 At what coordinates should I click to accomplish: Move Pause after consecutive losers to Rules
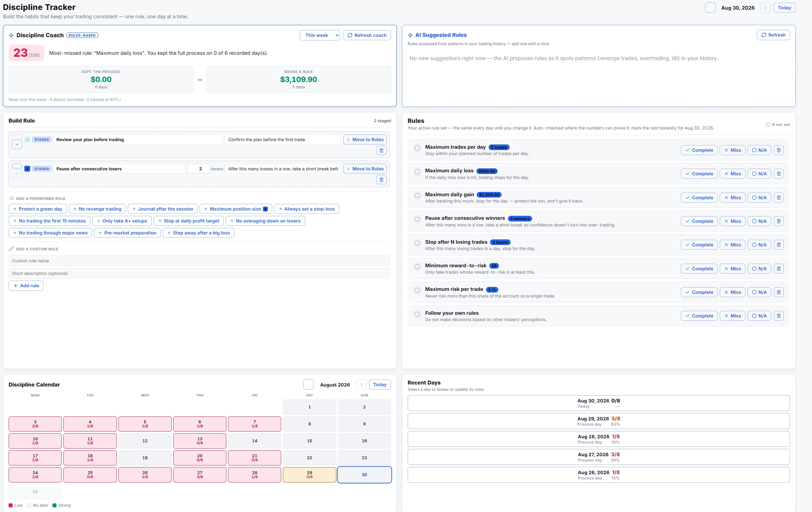pos(365,169)
